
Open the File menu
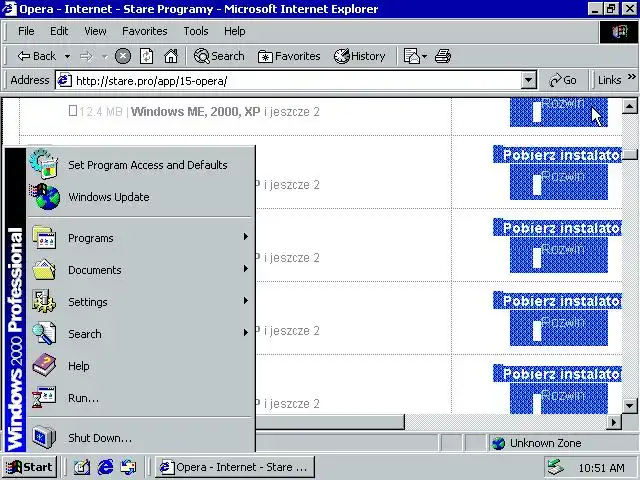tap(26, 31)
